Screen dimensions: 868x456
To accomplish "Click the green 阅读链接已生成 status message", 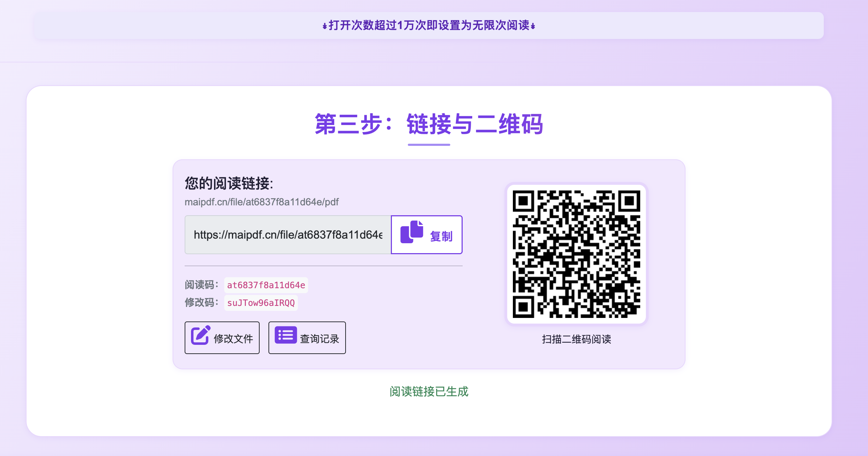I will pyautogui.click(x=429, y=392).
